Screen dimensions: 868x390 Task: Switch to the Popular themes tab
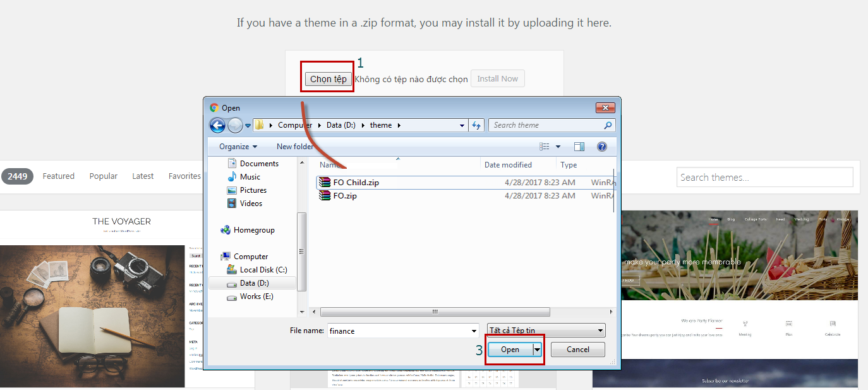(103, 176)
